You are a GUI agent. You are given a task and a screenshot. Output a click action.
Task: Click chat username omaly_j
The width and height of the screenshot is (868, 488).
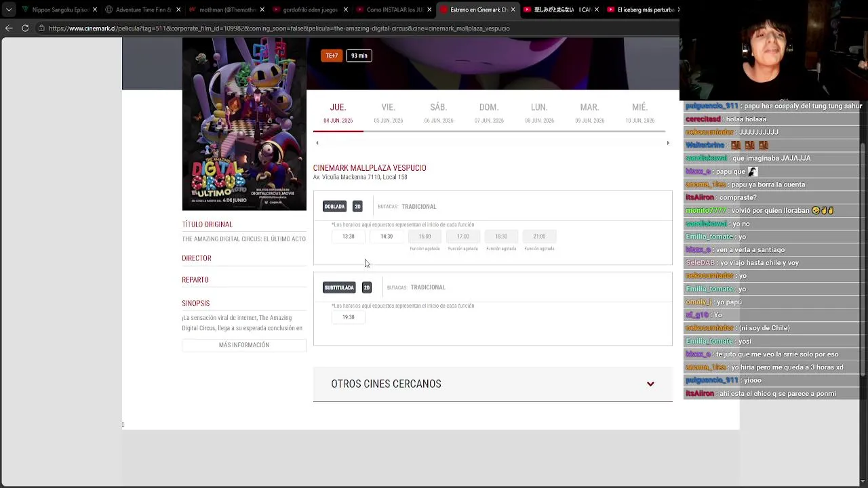pyautogui.click(x=698, y=302)
